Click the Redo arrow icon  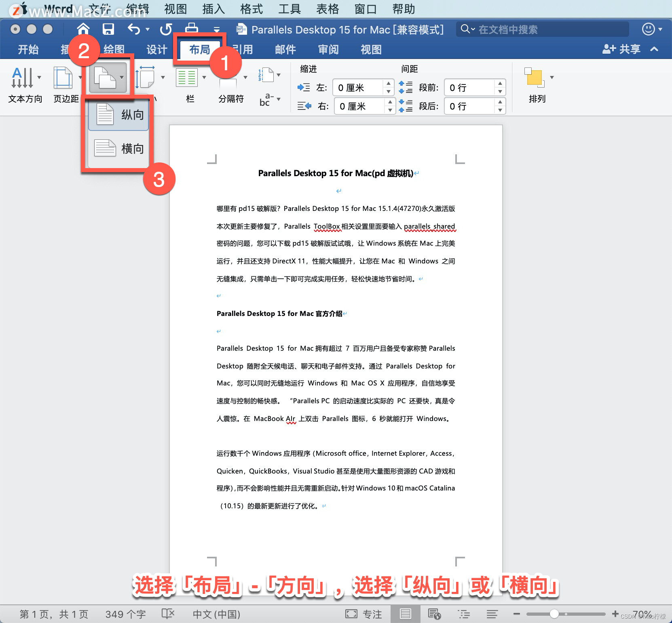[166, 29]
